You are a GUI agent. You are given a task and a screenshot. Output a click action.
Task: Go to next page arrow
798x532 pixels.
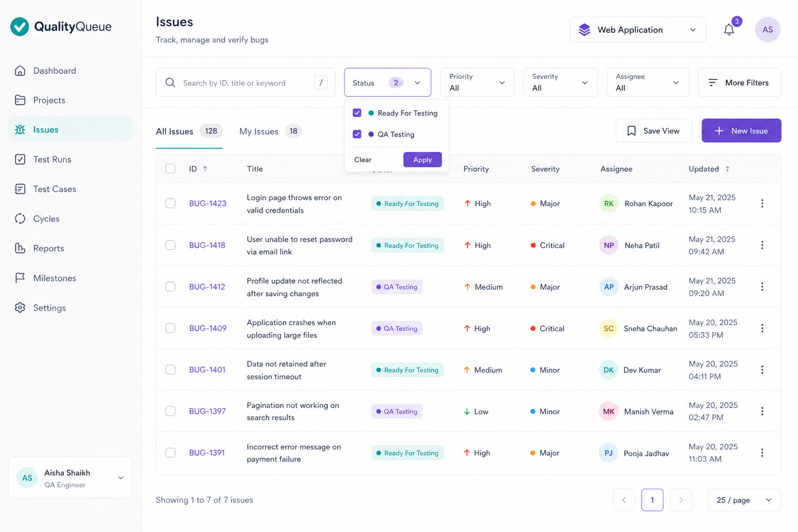click(x=681, y=500)
